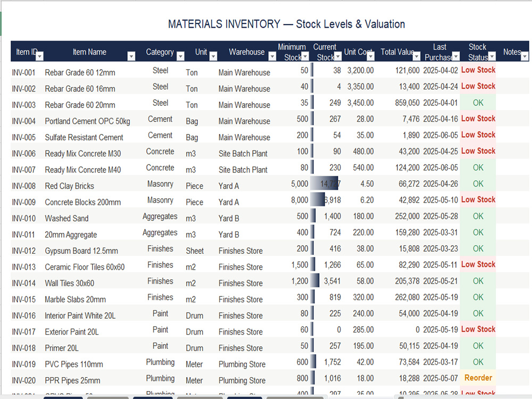Image resolution: width=532 pixels, height=399 pixels.
Task: Select the Low Stock status for INV-017
Action: point(478,329)
